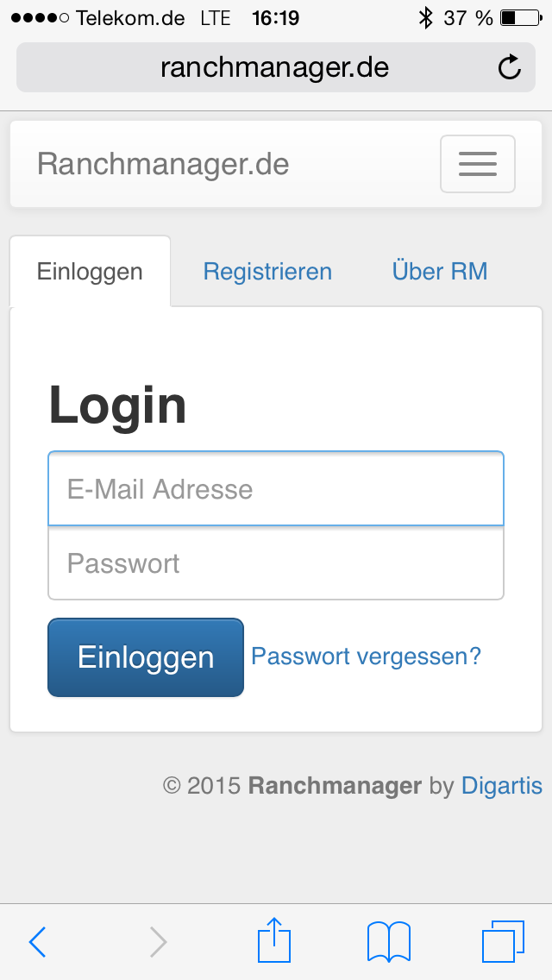Open the Über RM tab

(440, 272)
